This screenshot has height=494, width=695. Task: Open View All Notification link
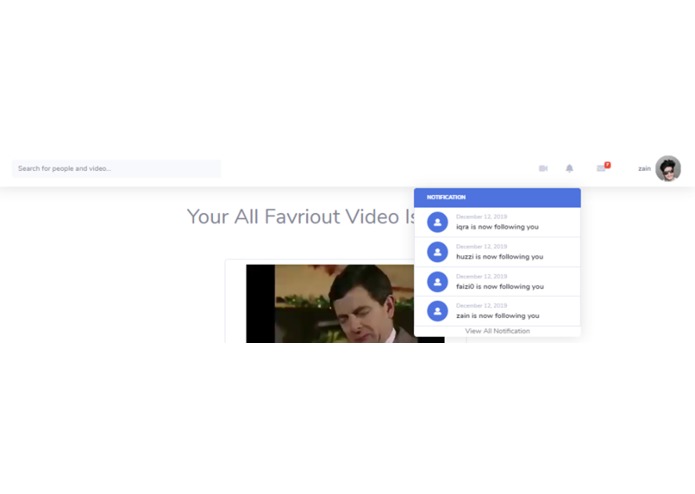tap(497, 331)
